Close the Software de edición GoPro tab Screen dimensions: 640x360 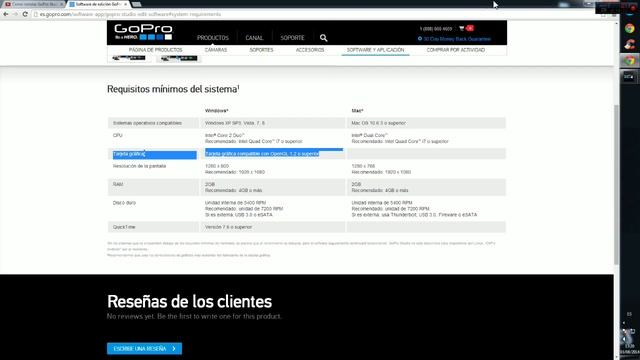point(125,4)
